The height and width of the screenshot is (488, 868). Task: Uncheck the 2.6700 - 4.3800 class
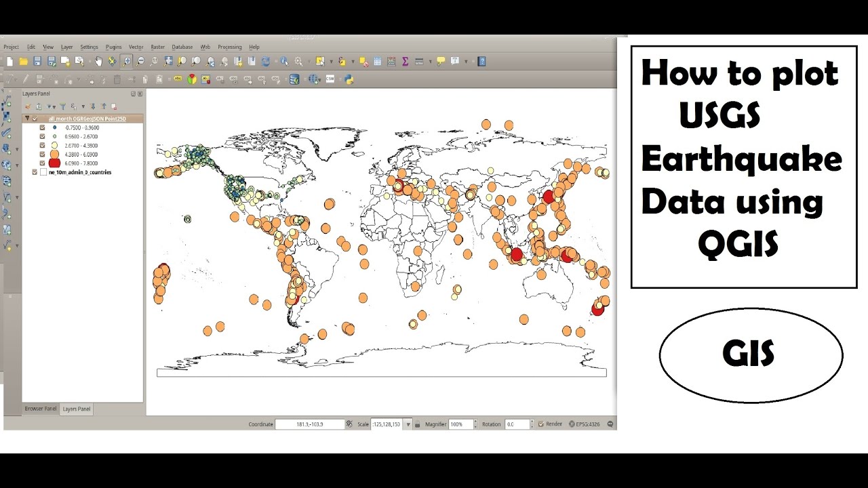point(43,145)
